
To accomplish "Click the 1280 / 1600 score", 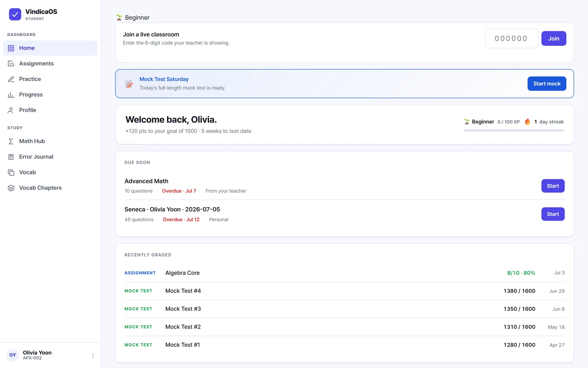I will 520,345.
